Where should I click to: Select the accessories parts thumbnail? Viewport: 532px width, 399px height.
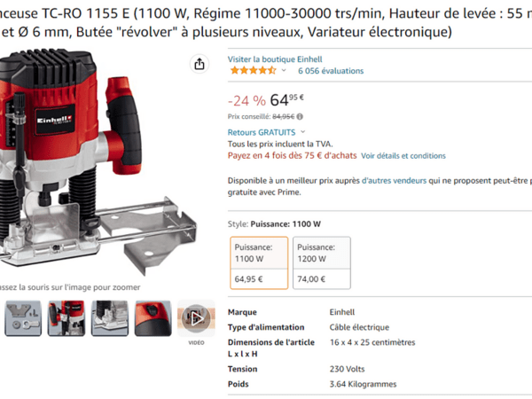click(x=23, y=318)
